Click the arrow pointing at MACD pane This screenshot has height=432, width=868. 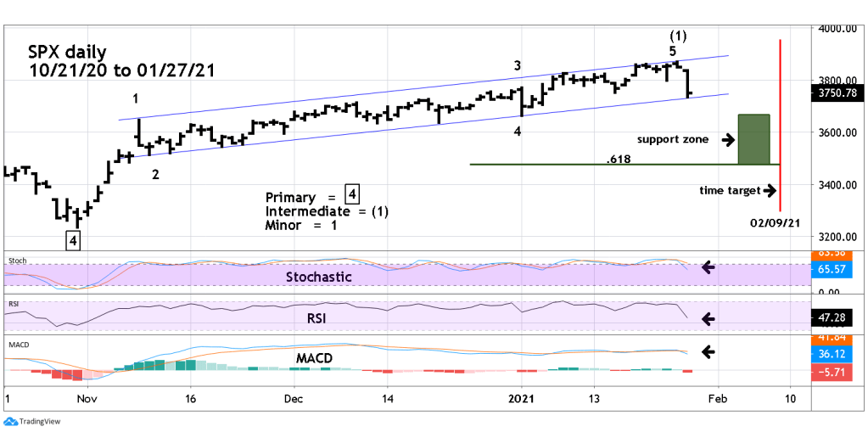[x=707, y=351]
